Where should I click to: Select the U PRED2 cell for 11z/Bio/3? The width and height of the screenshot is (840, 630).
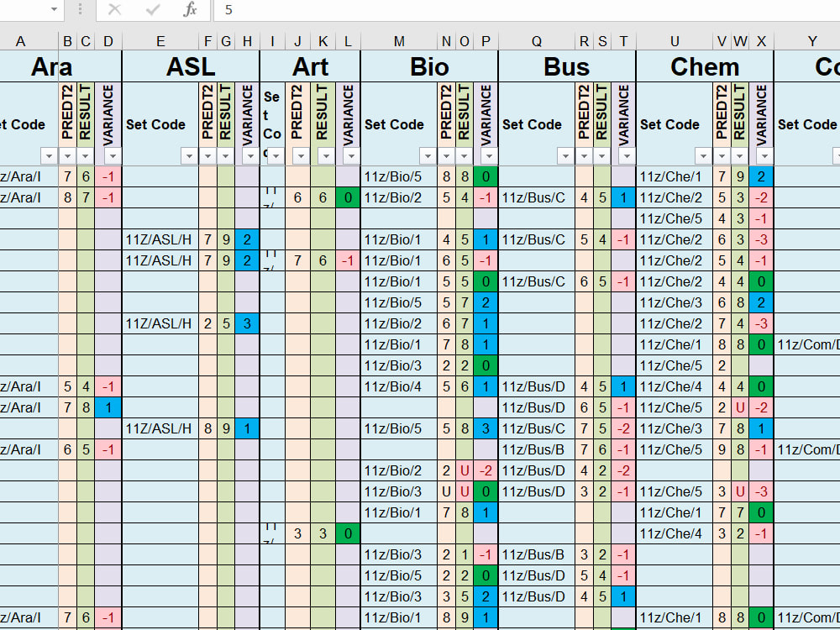pos(446,491)
